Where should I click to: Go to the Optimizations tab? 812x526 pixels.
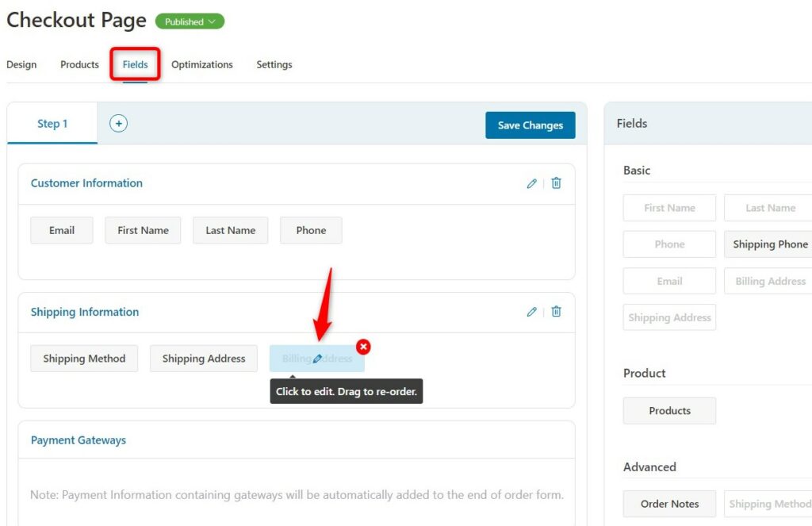pos(202,65)
